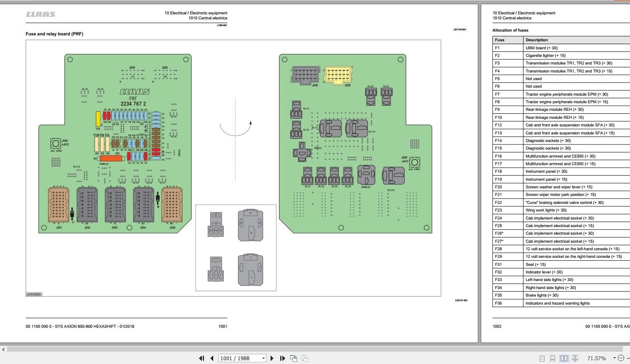Click the CLAAS logo in the page header
630x364 pixels.
41,14
